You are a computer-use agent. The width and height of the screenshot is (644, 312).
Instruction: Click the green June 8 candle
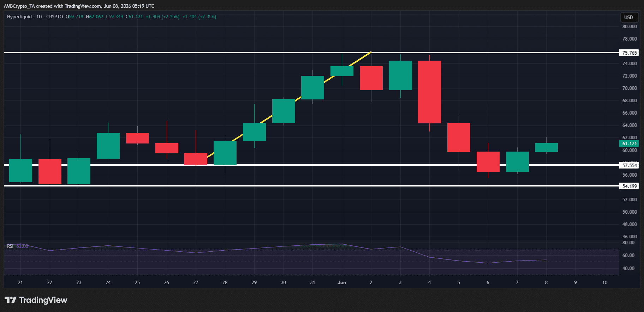(546, 147)
